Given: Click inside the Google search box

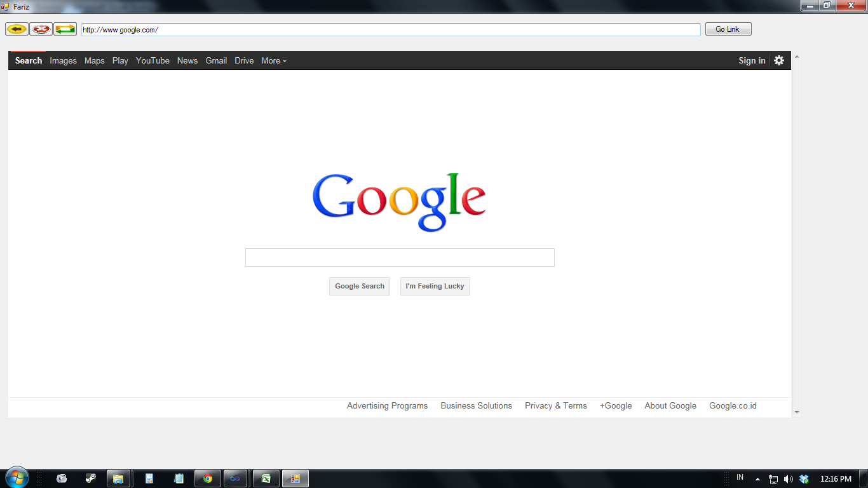Looking at the screenshot, I should 400,257.
